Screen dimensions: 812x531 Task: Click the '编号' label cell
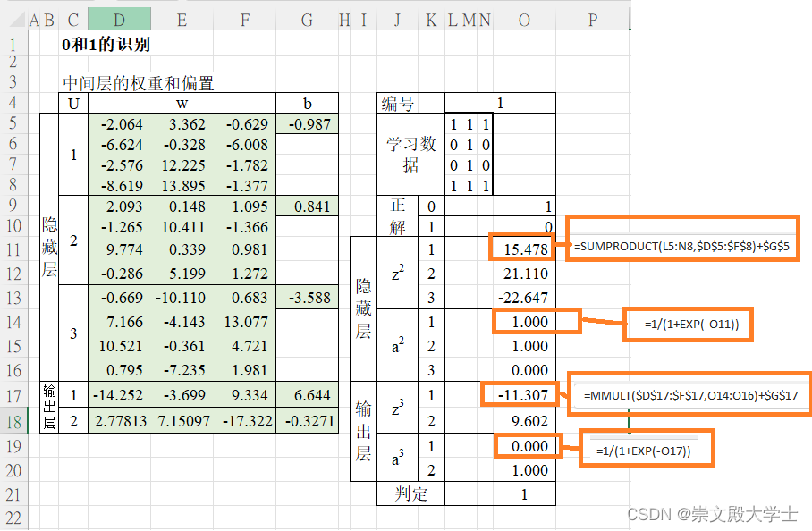tap(410, 104)
